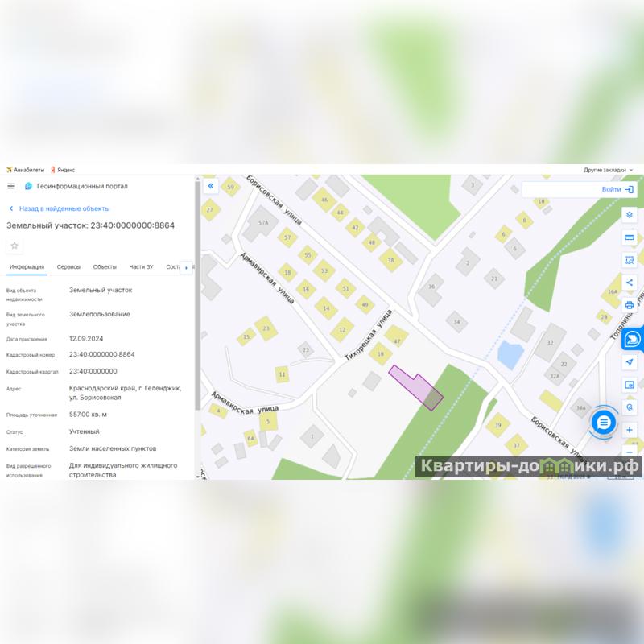Select the measurement ruler tool
Image resolution: width=644 pixels, height=644 pixels.
629,237
